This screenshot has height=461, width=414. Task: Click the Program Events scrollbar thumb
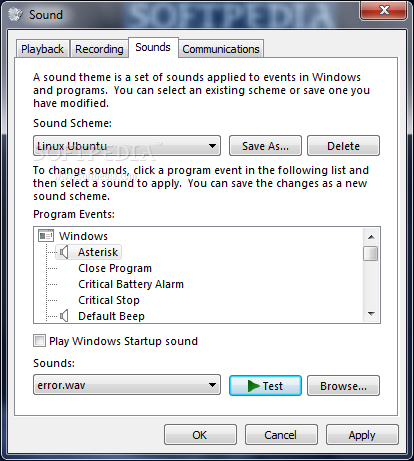point(371,253)
